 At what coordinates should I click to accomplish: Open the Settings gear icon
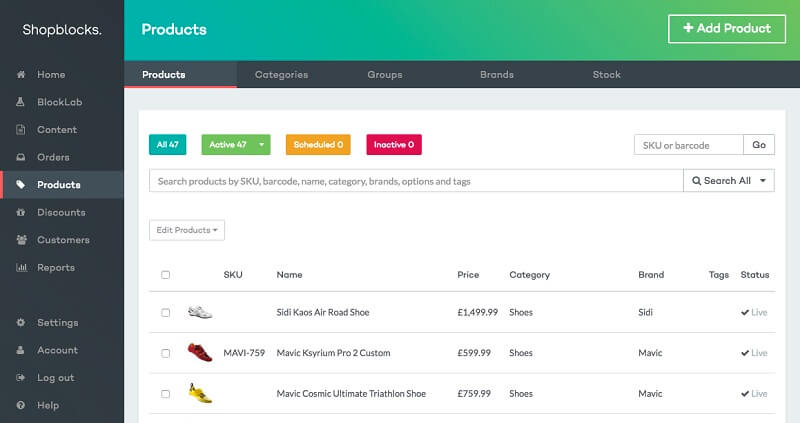point(20,322)
